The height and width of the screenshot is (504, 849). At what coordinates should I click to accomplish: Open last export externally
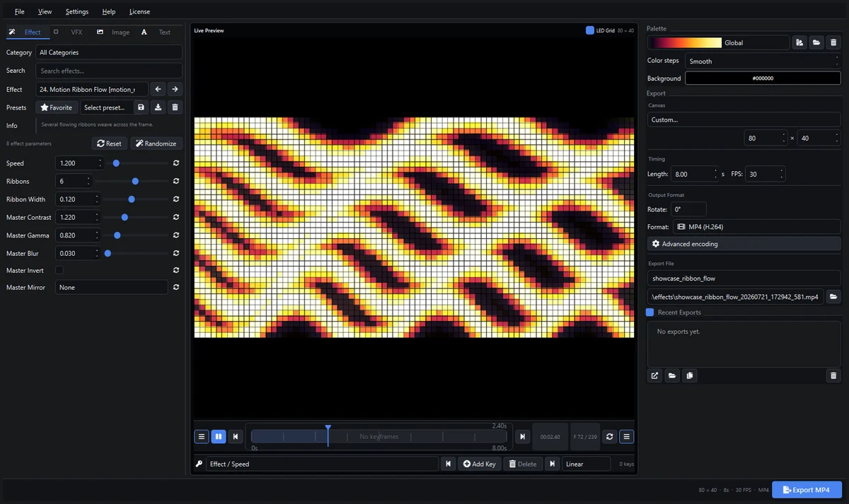pos(655,375)
